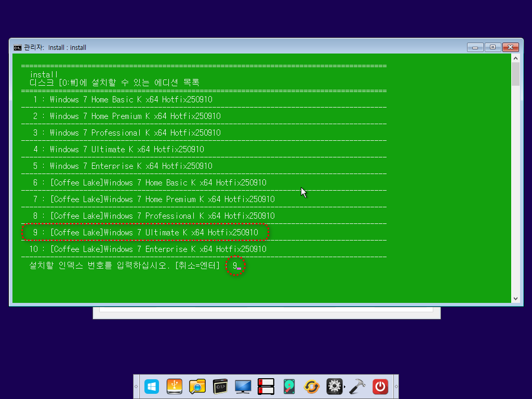Click the '디스크 [0:₩]에 설치할 수 있는 에디션 목록' line

[114, 83]
